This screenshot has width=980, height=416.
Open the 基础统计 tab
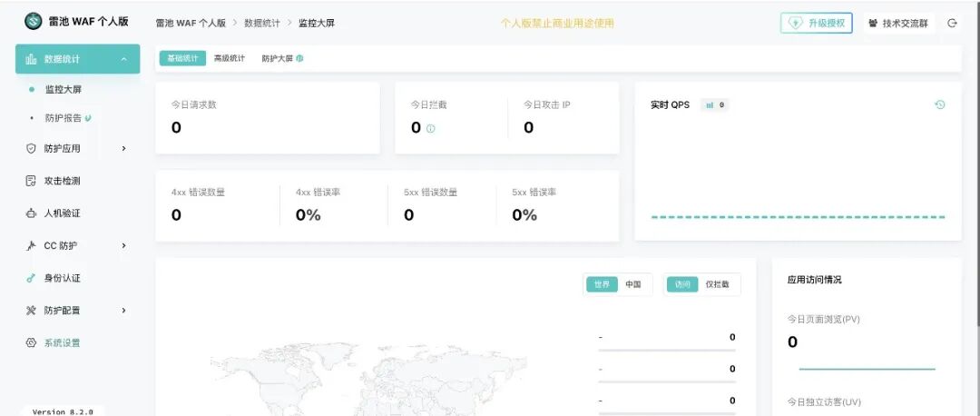click(x=182, y=58)
